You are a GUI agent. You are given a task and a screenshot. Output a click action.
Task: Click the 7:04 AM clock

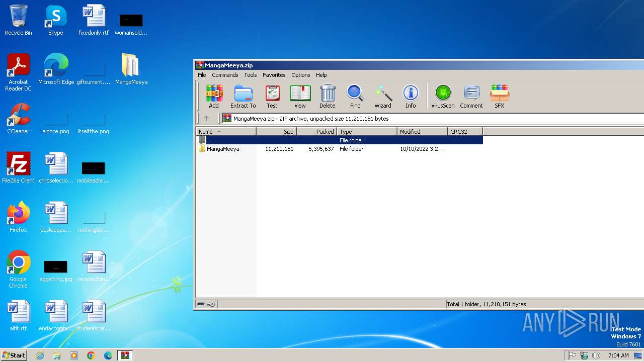tap(618, 355)
